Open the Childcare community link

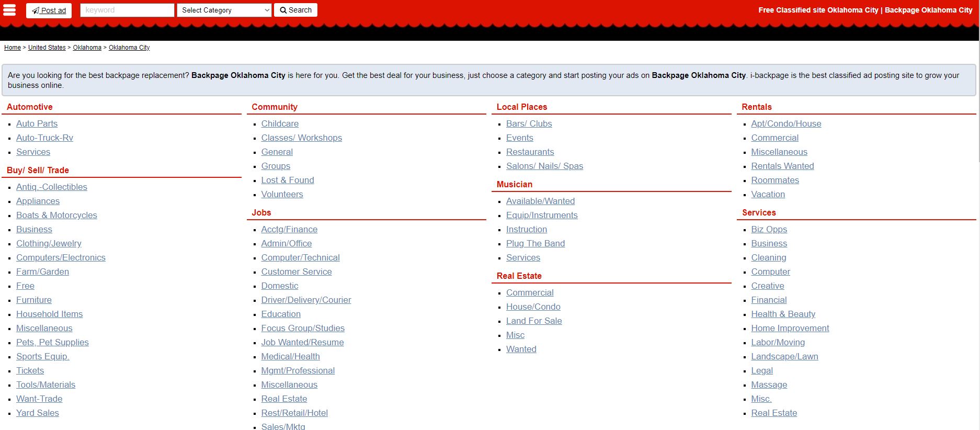click(x=280, y=123)
